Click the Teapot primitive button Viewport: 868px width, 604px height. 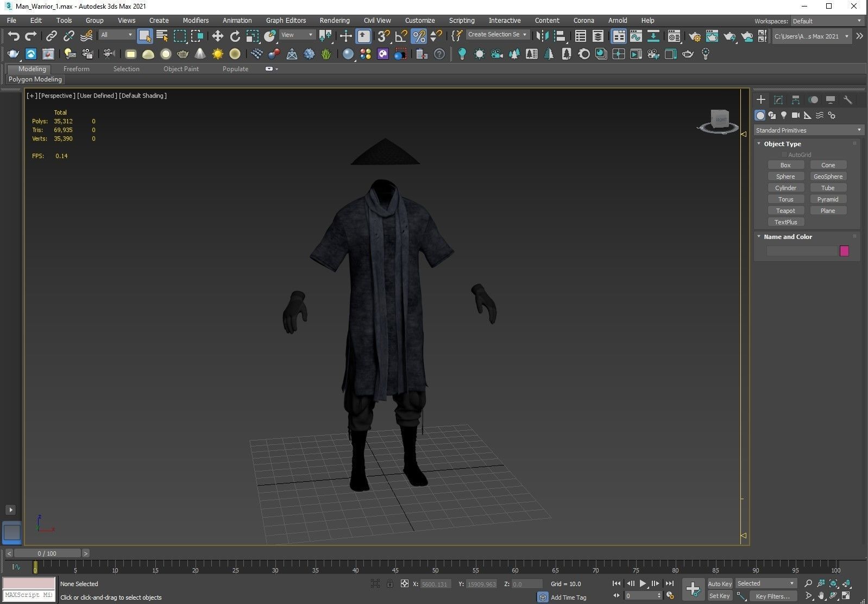pos(785,211)
